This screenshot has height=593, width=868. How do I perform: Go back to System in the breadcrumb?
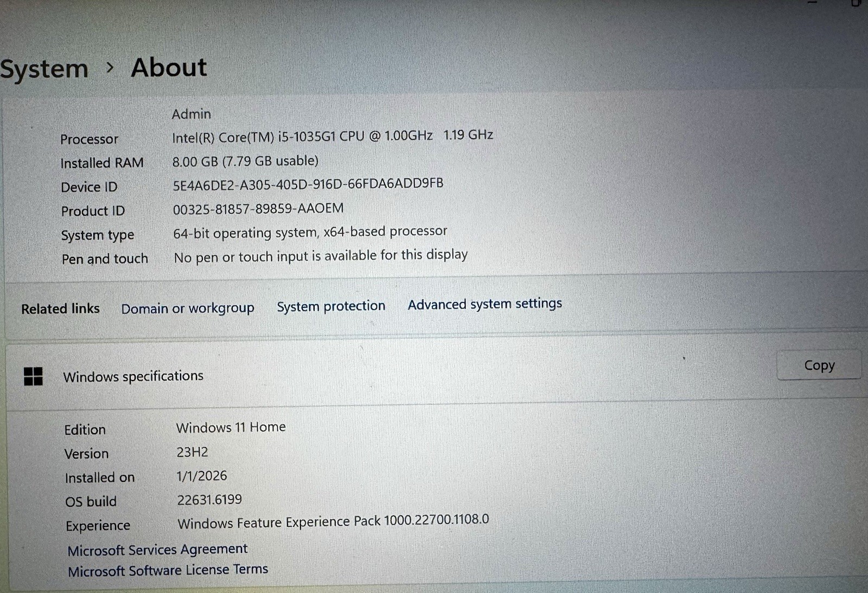tap(44, 69)
